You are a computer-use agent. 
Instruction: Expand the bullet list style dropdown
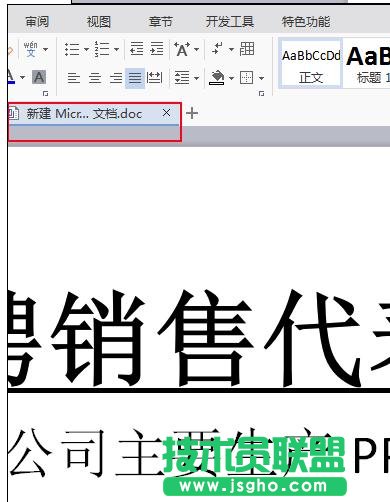tap(86, 49)
